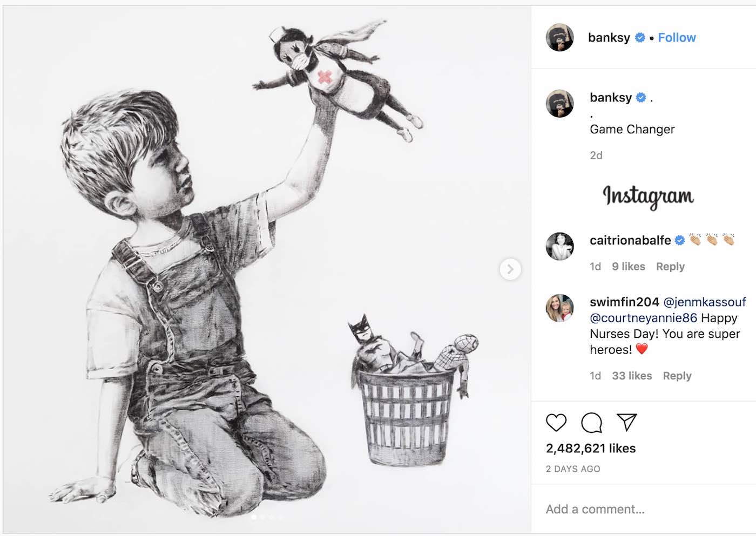
Task: Like the post with the heart icon
Action: tap(556, 423)
